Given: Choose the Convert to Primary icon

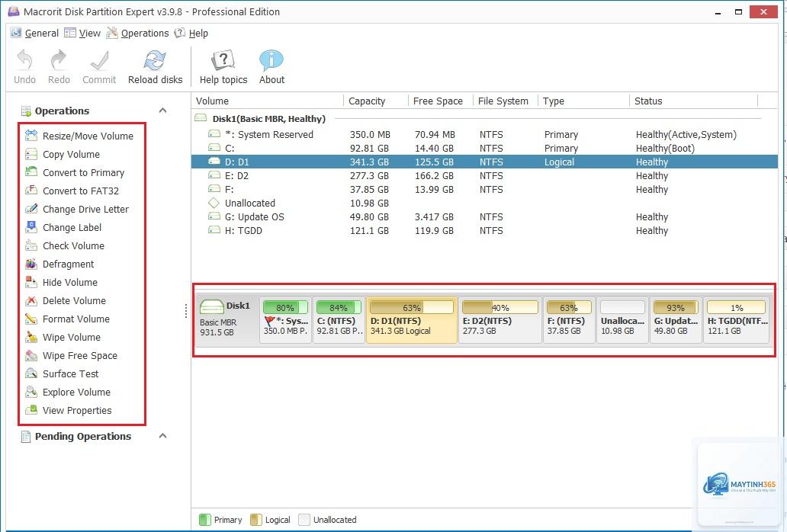Looking at the screenshot, I should [31, 172].
